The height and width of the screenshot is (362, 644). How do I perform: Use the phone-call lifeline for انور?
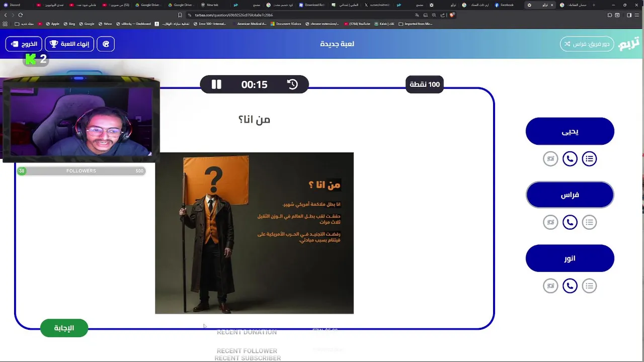tap(570, 286)
